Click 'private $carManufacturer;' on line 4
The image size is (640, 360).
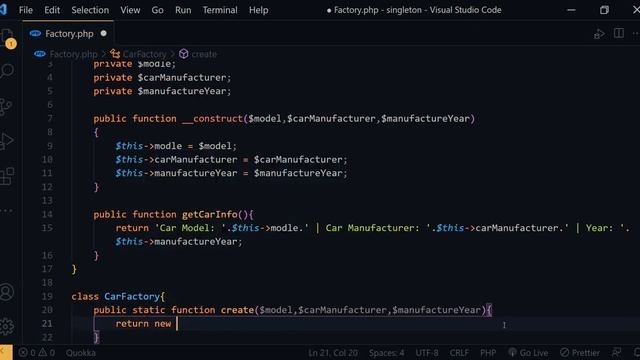point(162,78)
